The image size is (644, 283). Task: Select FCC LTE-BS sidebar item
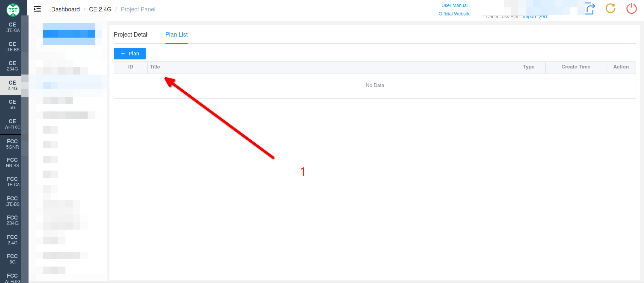[x=12, y=201]
